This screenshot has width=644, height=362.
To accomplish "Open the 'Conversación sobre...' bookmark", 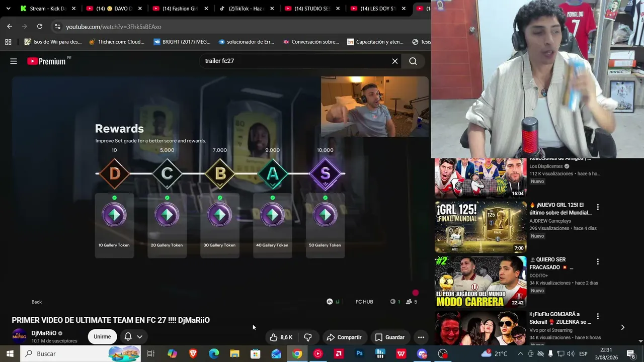I will point(311,42).
